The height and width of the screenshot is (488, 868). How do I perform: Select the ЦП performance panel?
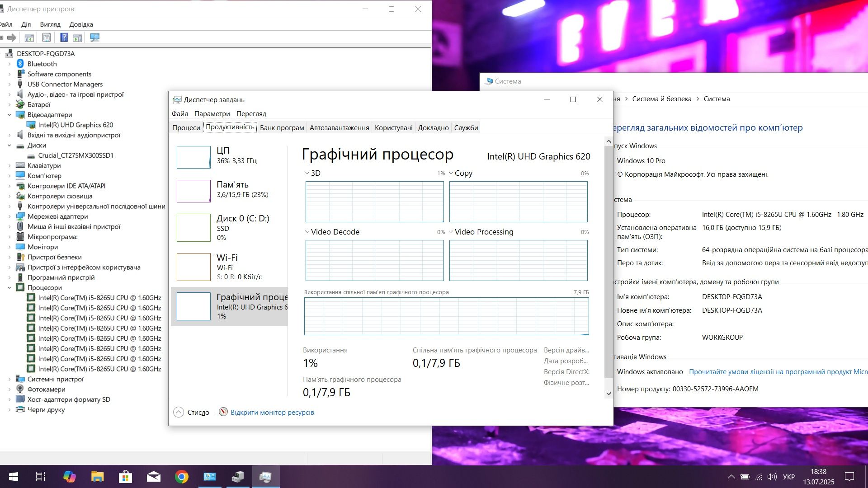[x=229, y=157]
